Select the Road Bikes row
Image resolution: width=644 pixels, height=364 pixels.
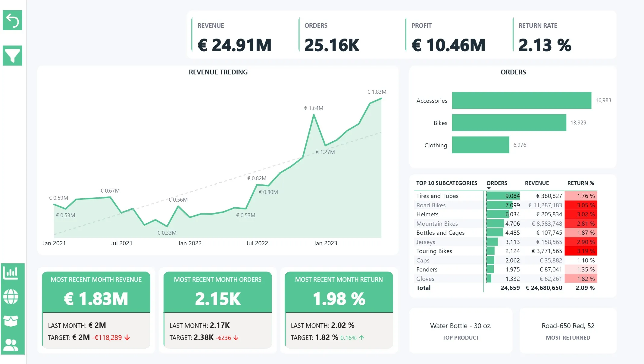pyautogui.click(x=505, y=205)
